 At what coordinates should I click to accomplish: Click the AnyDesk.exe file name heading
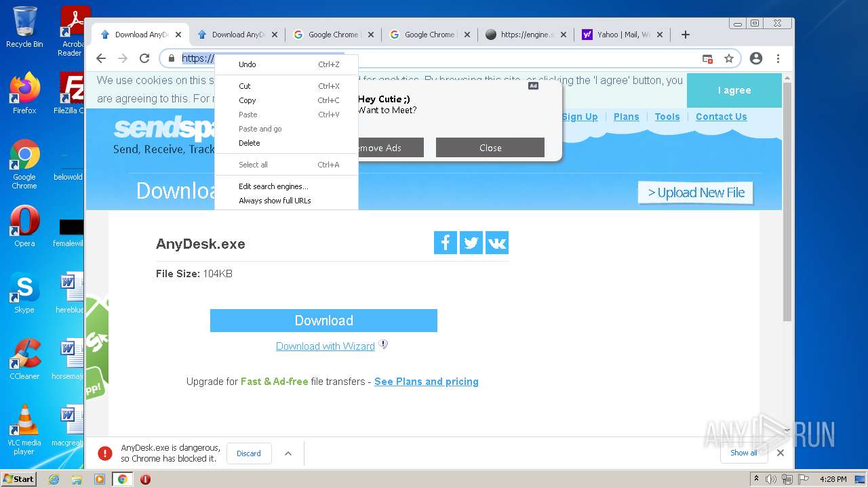pos(201,244)
